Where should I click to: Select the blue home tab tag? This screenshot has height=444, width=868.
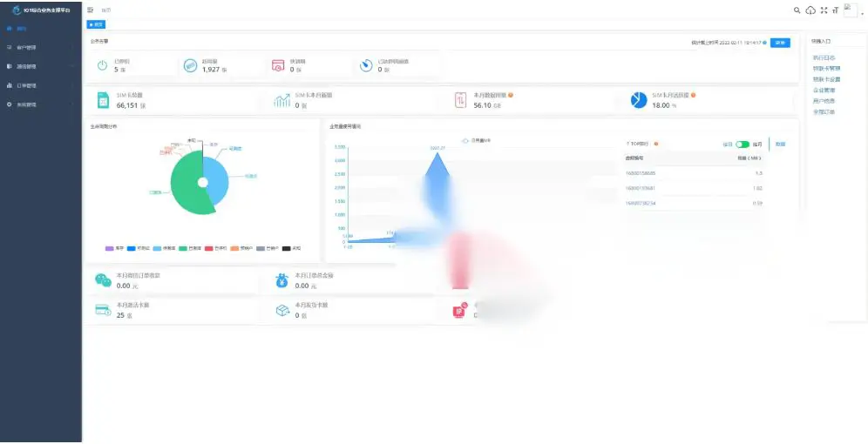97,24
